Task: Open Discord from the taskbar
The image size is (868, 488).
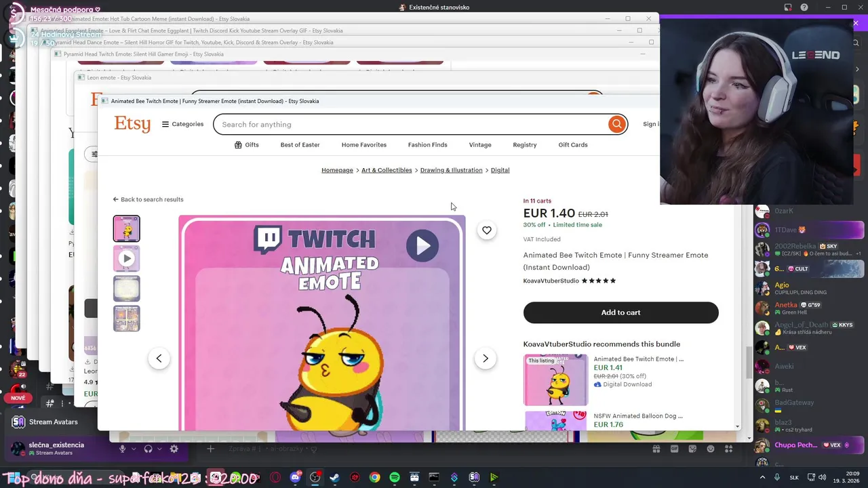Action: [x=295, y=477]
